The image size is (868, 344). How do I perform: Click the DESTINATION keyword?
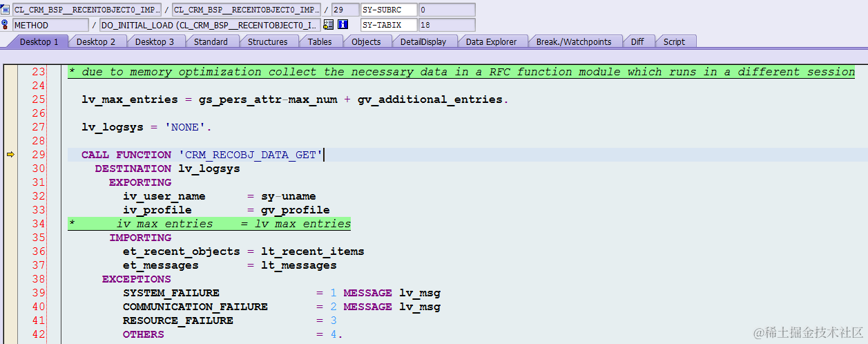133,169
